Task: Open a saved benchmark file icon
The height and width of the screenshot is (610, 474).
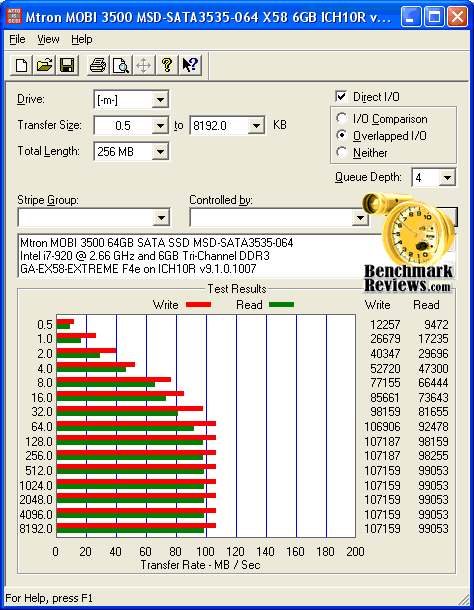Action: click(44, 65)
